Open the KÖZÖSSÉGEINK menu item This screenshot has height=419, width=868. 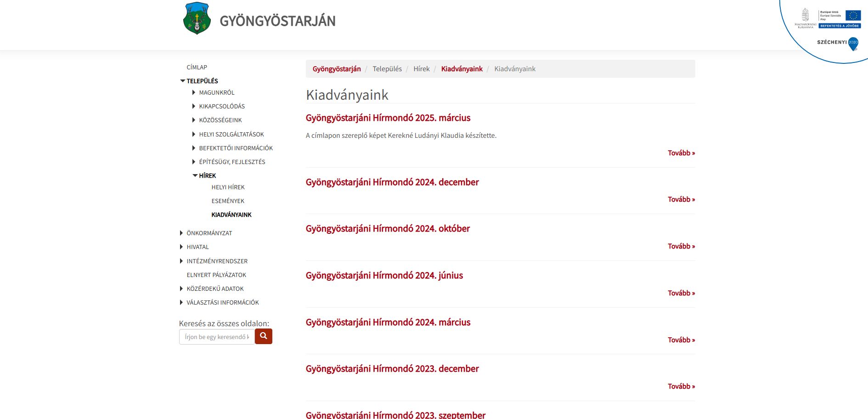pos(220,120)
